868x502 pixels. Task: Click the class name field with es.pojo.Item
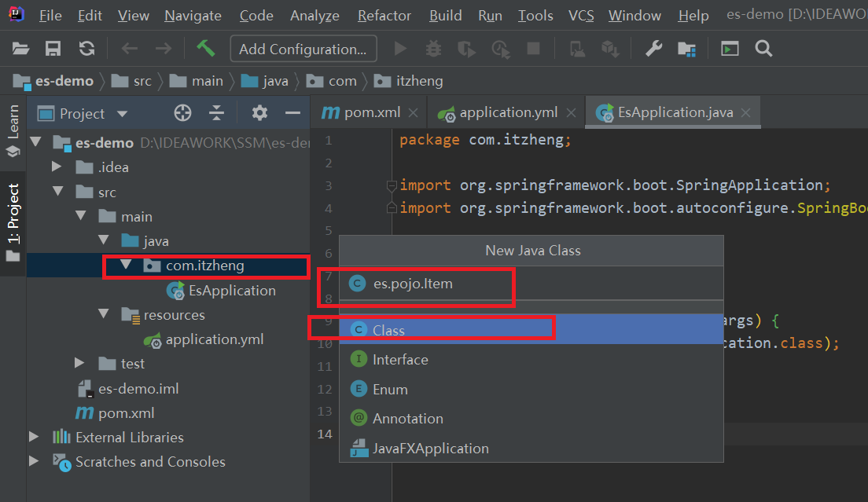(531, 284)
